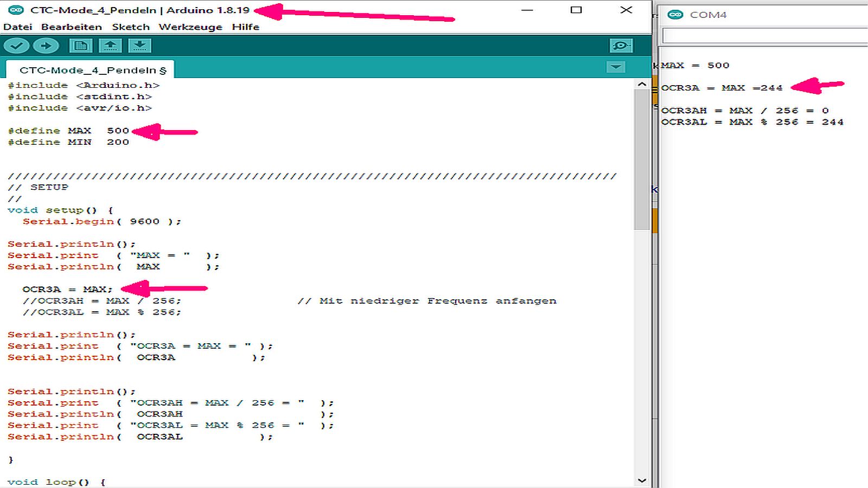Click the editor scrollbar up arrow
Image resolution: width=868 pixels, height=488 pixels.
(x=642, y=84)
